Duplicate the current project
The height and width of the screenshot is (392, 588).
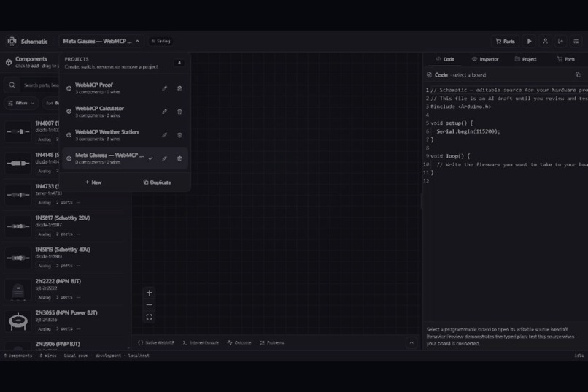(157, 182)
